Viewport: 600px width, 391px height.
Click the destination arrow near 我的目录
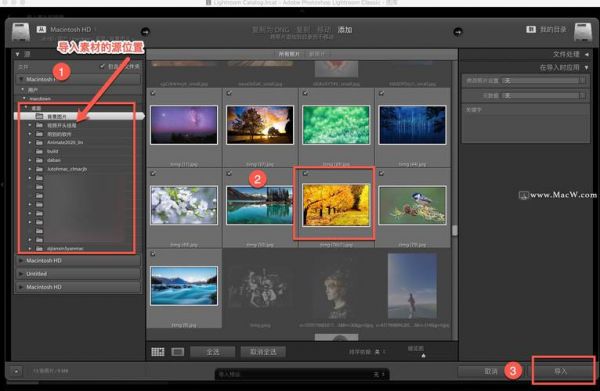point(458,32)
